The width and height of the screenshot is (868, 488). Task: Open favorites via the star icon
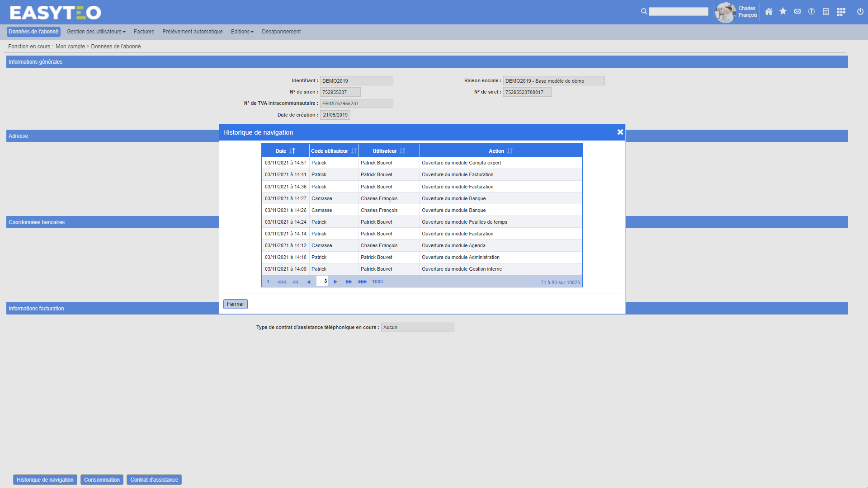[783, 12]
